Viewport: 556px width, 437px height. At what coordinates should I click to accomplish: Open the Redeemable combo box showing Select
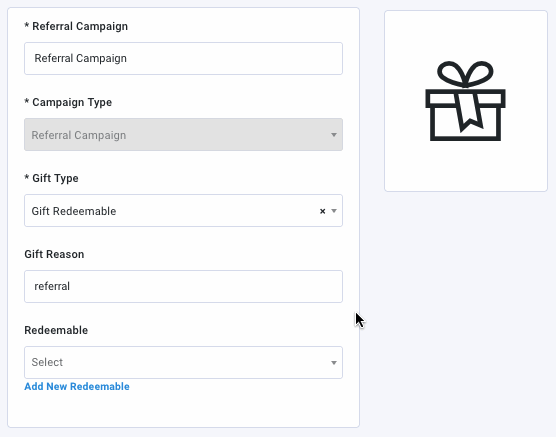point(183,363)
